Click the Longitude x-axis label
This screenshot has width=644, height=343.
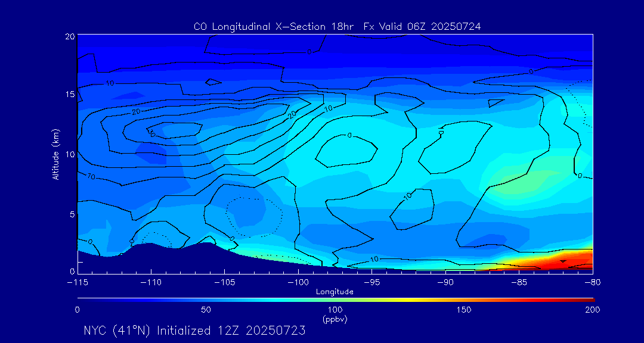(x=335, y=292)
